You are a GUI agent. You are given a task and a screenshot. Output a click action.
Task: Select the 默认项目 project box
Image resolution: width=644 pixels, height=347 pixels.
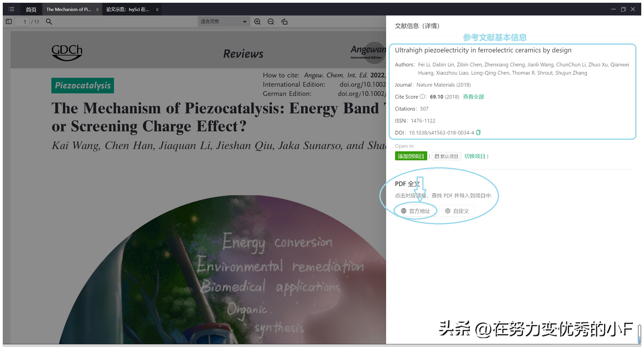click(x=446, y=156)
